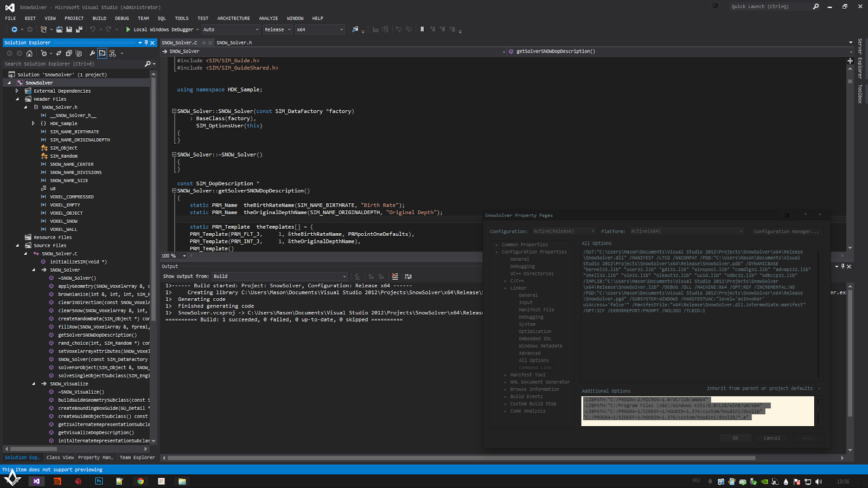Pin the Solution Explorer panel
Viewport: 868px width, 488px height.
pos(146,43)
